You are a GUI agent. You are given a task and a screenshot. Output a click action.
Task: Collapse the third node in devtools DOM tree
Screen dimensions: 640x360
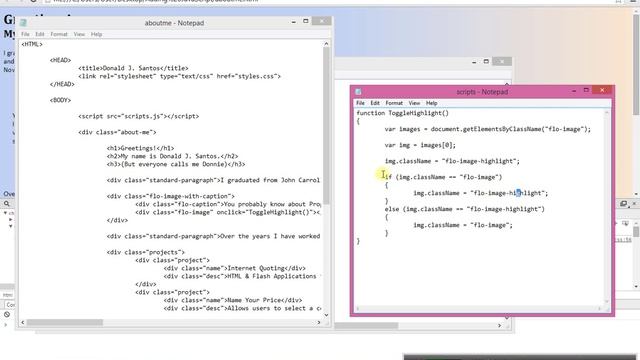[x=11, y=226]
